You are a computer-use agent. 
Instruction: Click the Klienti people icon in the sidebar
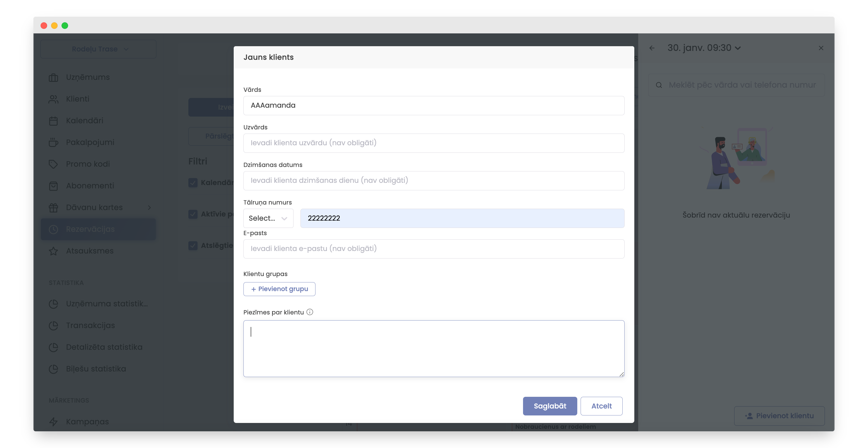pyautogui.click(x=53, y=99)
